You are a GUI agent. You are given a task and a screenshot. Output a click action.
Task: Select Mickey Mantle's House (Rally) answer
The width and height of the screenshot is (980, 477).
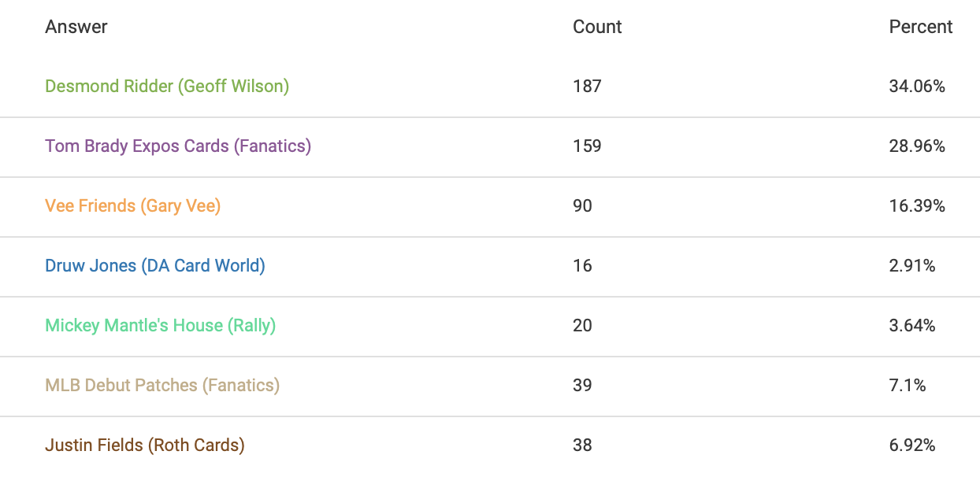(161, 326)
